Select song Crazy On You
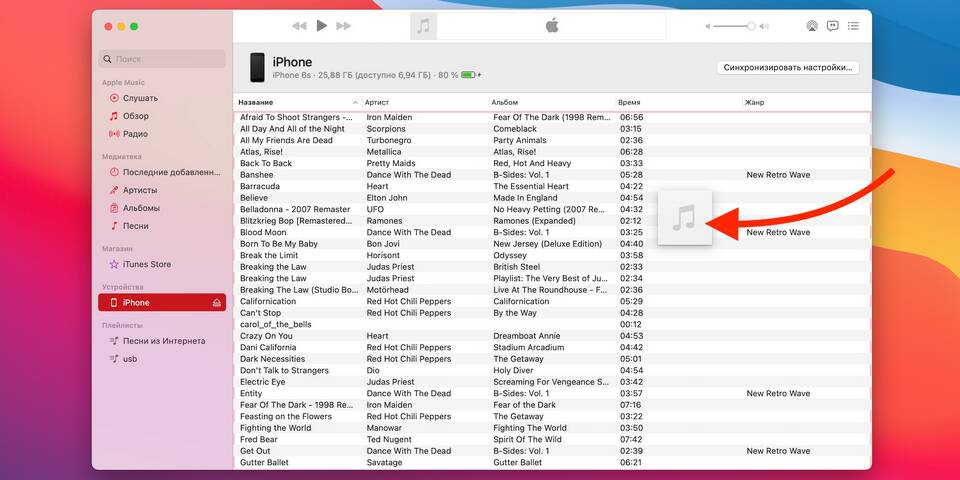Screen dimensions: 960x480 (266, 336)
